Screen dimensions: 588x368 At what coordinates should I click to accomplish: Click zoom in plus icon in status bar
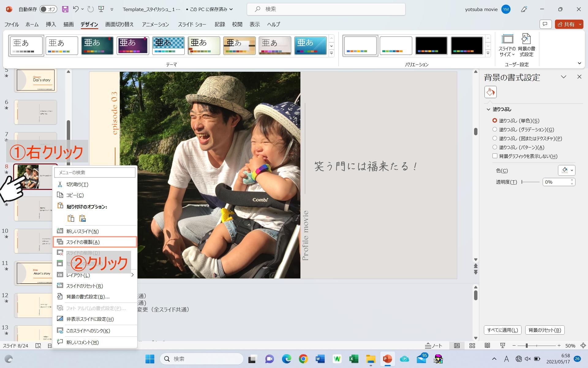[x=559, y=346]
